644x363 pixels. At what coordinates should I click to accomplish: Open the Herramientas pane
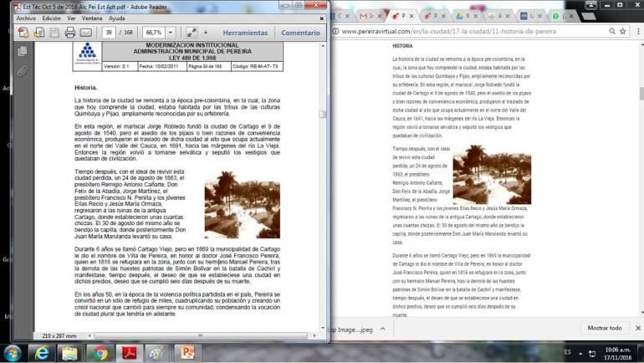coord(245,33)
